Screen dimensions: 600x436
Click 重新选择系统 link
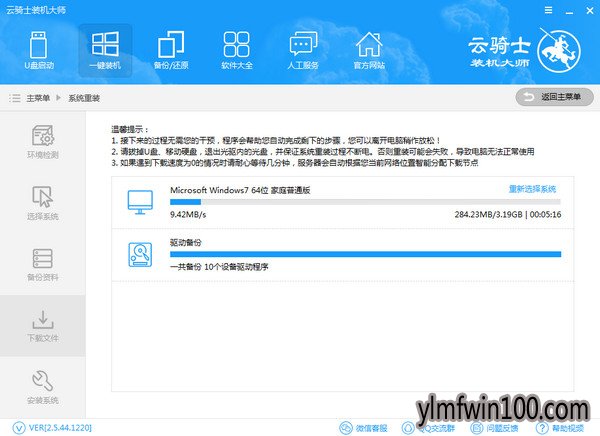click(x=532, y=189)
